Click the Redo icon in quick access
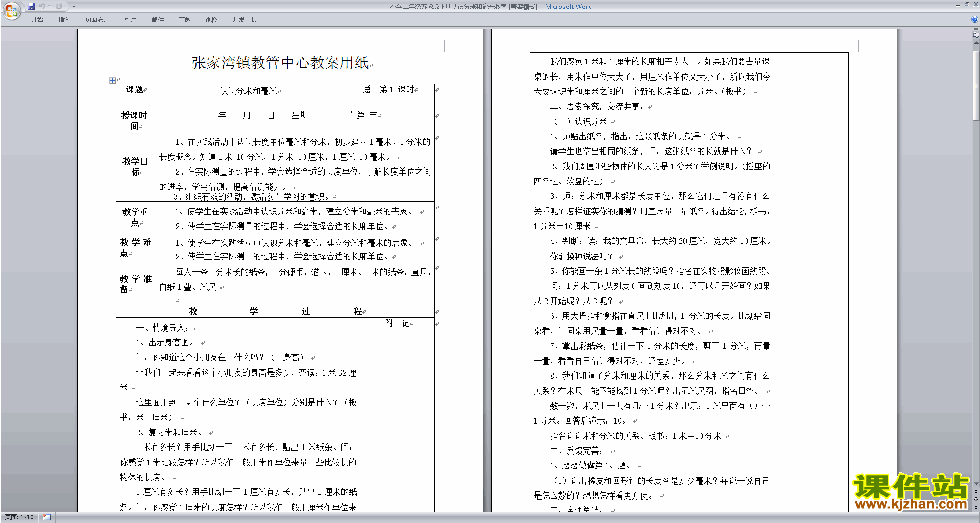The height and width of the screenshot is (523, 980). point(59,6)
